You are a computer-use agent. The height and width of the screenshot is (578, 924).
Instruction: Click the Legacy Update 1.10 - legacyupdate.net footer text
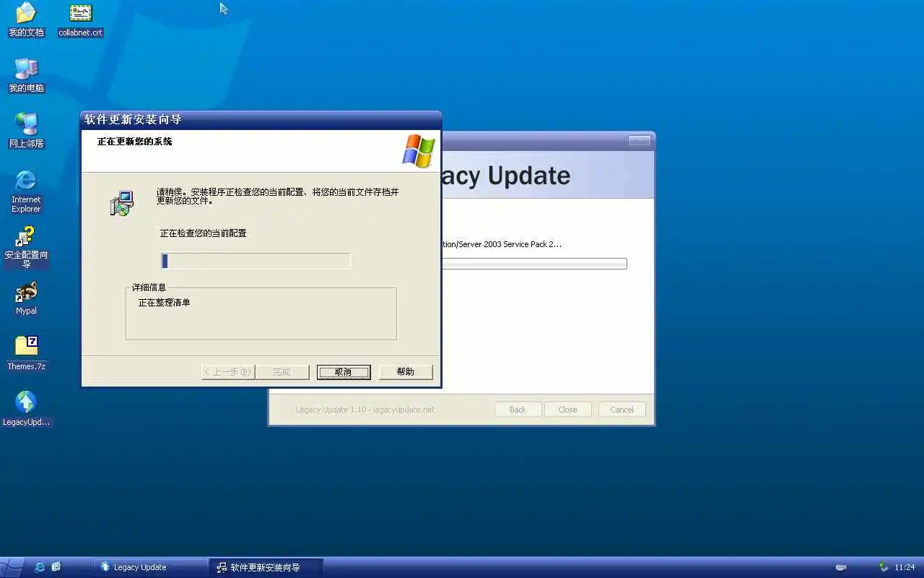coord(365,410)
